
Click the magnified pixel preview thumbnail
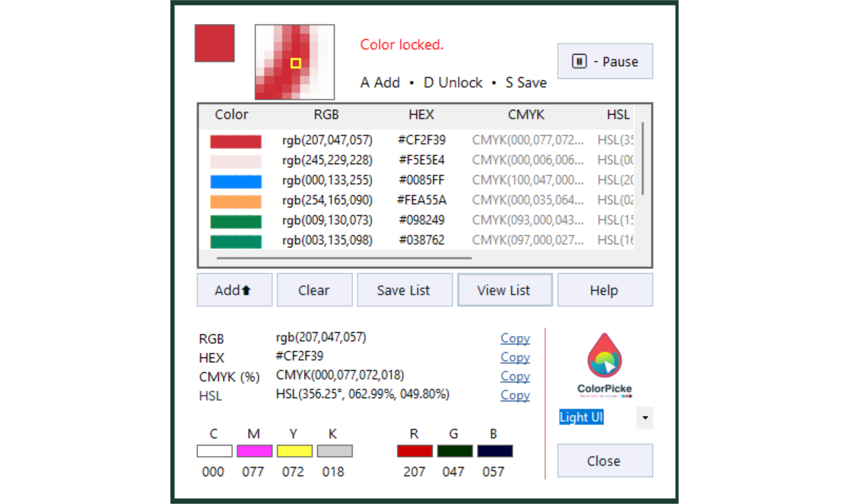[295, 62]
